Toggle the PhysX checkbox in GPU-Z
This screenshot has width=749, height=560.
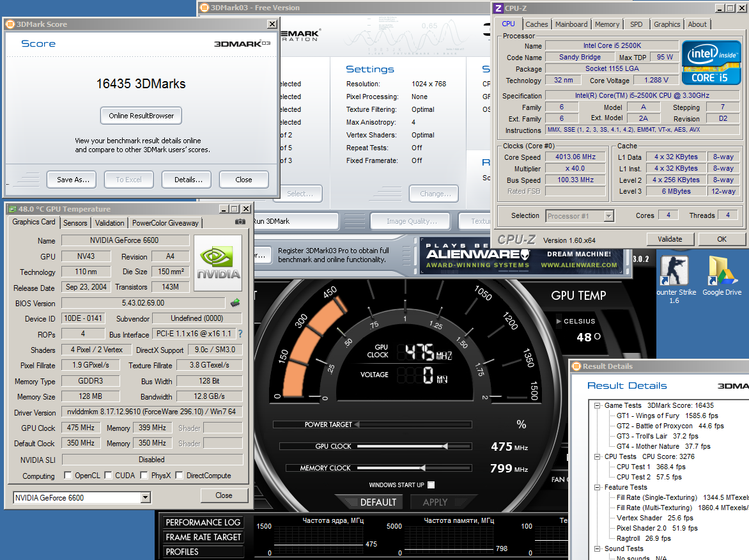(x=144, y=476)
